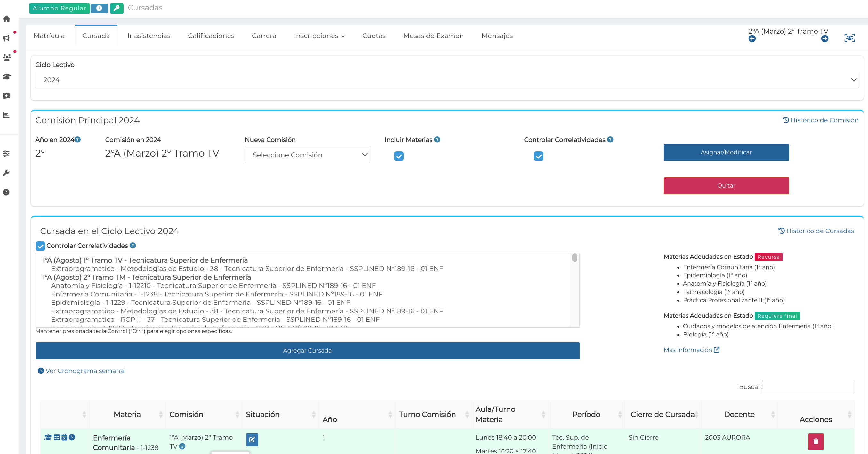The width and height of the screenshot is (868, 454).
Task: Go to next student with right arrow
Action: 824,39
